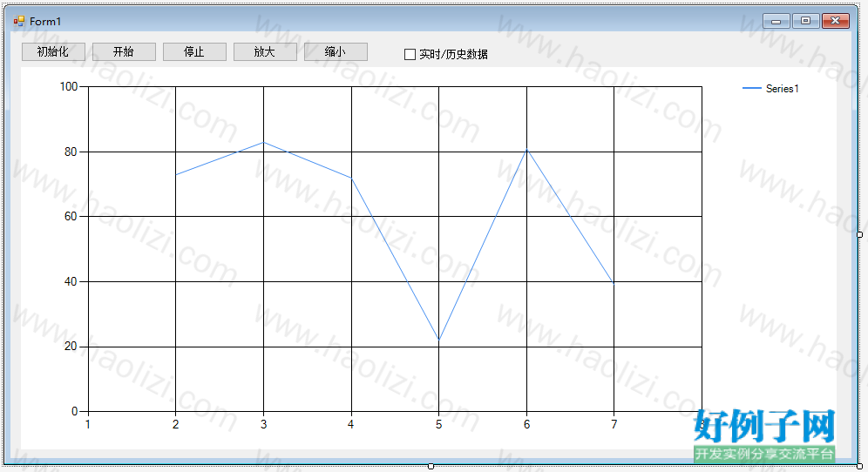Click the Y-axis label 20

(x=71, y=347)
